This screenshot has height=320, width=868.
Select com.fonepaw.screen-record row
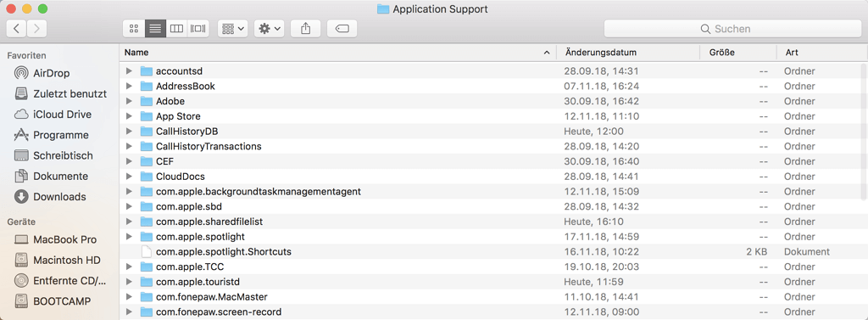click(493, 312)
